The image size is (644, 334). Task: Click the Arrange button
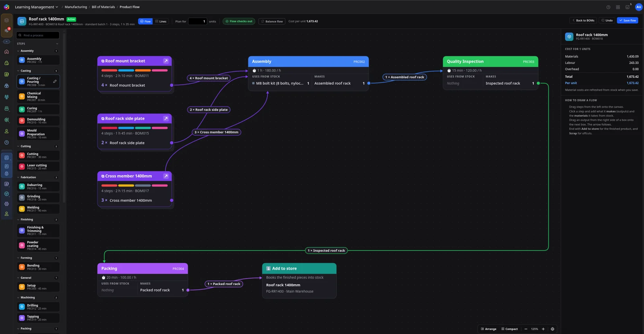click(489, 329)
